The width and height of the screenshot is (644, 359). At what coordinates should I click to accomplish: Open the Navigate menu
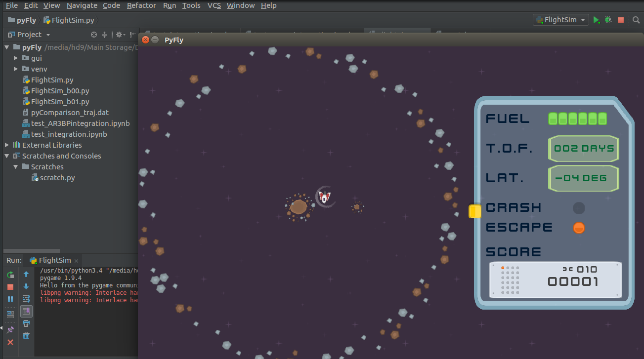pyautogui.click(x=82, y=5)
